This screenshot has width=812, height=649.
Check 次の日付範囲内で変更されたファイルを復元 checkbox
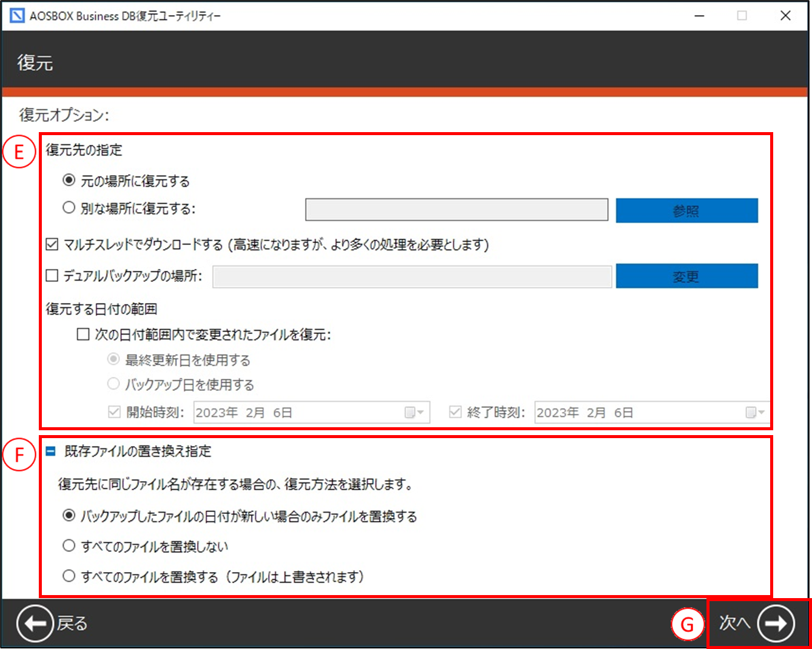(83, 334)
